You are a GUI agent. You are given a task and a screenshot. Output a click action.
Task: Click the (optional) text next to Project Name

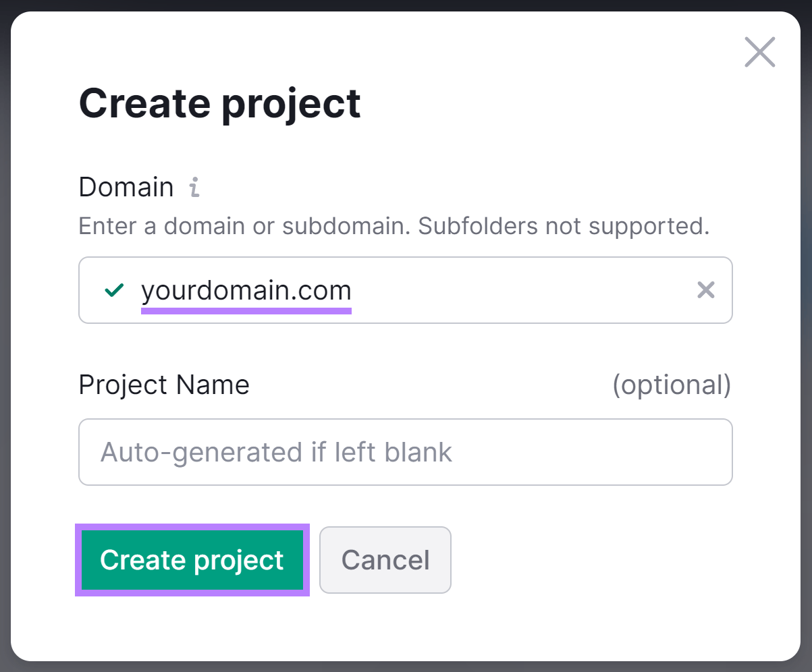pyautogui.click(x=673, y=385)
